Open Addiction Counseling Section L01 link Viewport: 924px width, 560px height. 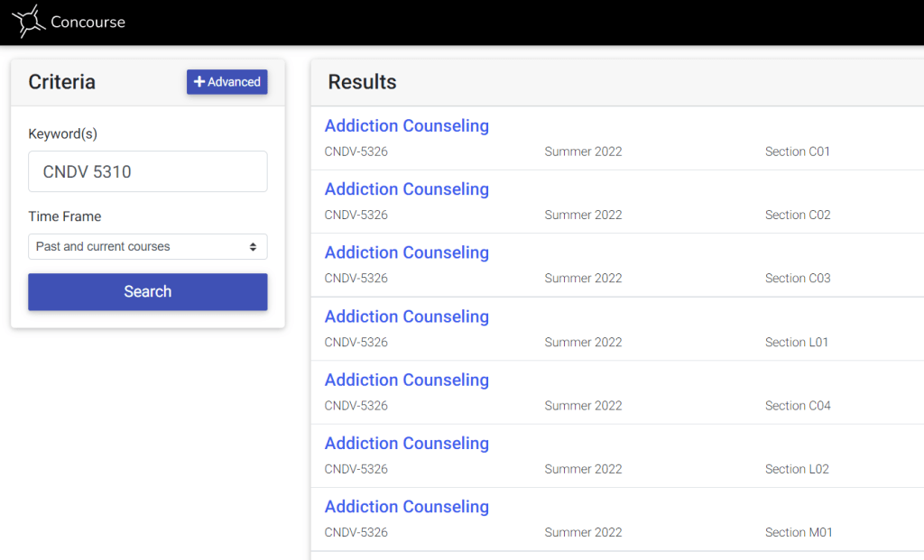click(x=407, y=317)
